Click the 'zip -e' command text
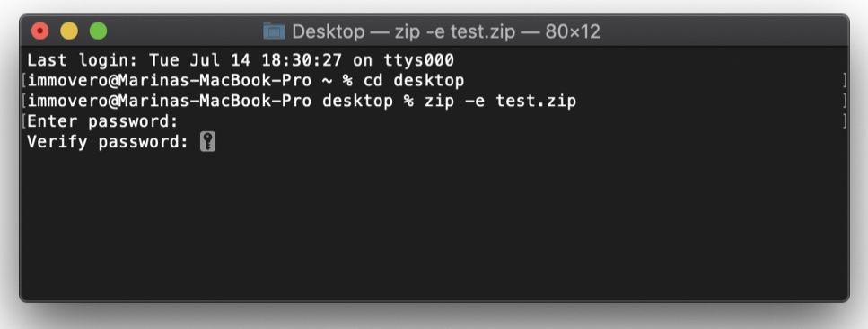Image resolution: width=868 pixels, height=329 pixels. click(454, 101)
